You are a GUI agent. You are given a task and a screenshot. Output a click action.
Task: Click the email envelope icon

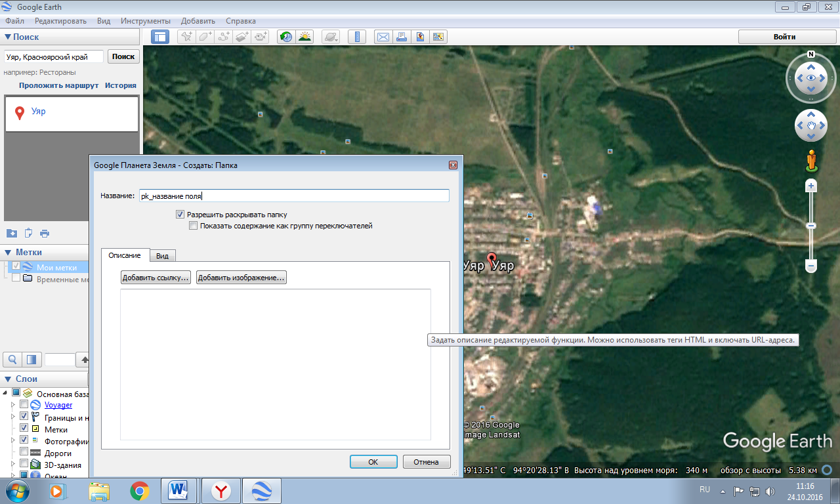tap(383, 37)
